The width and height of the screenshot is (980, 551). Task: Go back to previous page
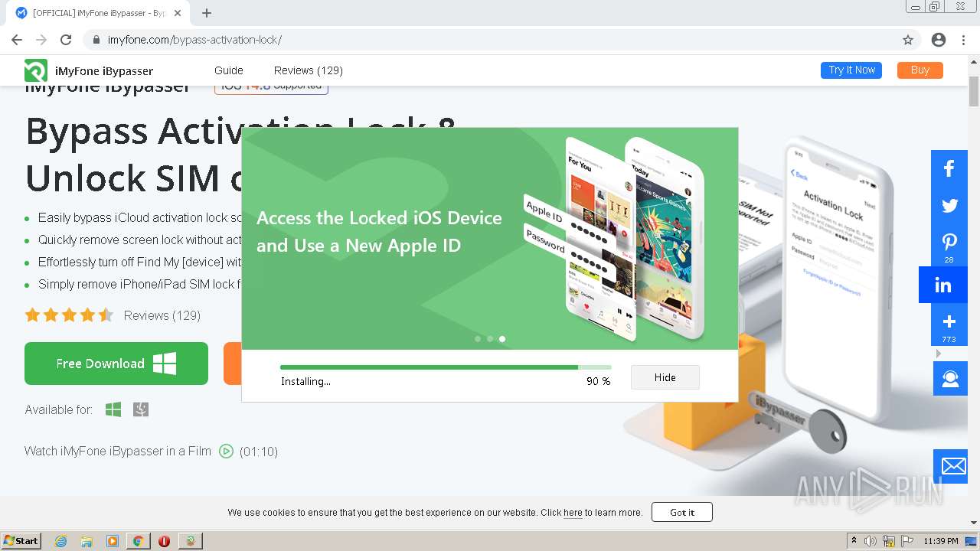pos(17,40)
